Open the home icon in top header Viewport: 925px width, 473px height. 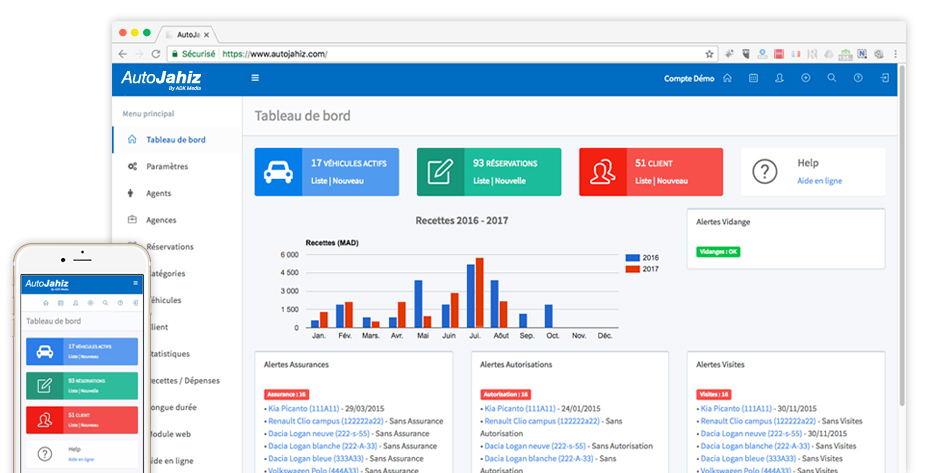[x=727, y=78]
